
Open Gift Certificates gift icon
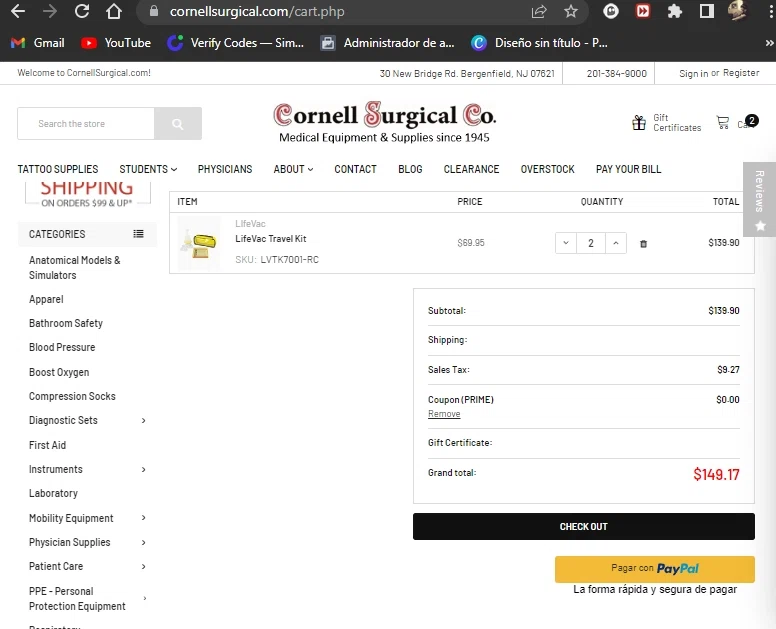(x=639, y=122)
